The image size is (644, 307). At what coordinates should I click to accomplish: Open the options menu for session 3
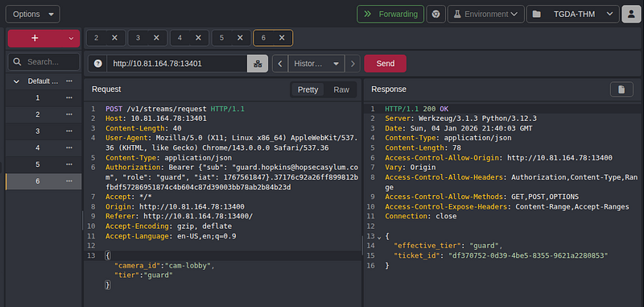click(x=69, y=131)
